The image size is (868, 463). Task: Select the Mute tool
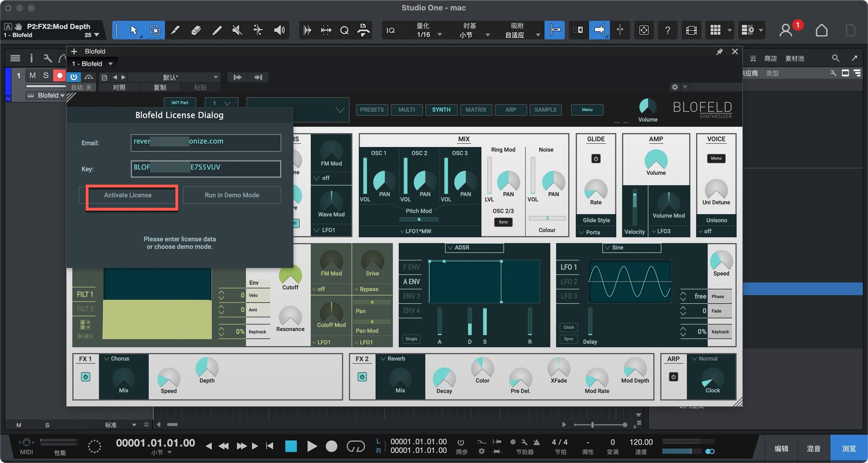(237, 30)
